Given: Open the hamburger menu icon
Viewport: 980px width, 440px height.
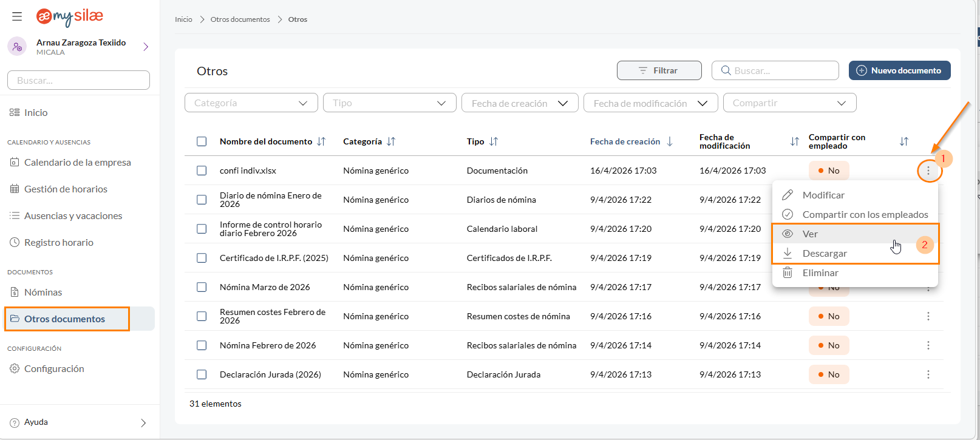Looking at the screenshot, I should pos(17,16).
